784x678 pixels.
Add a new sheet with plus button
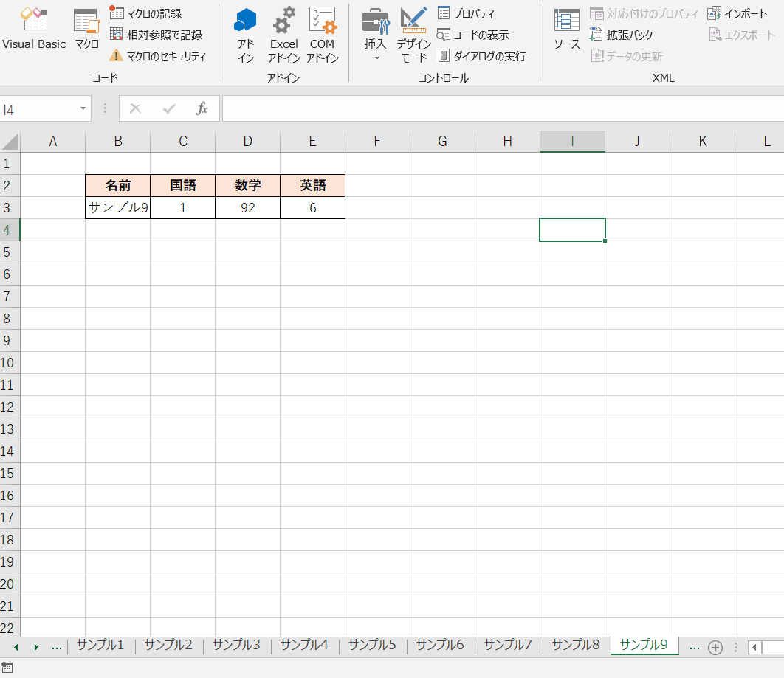(x=715, y=648)
